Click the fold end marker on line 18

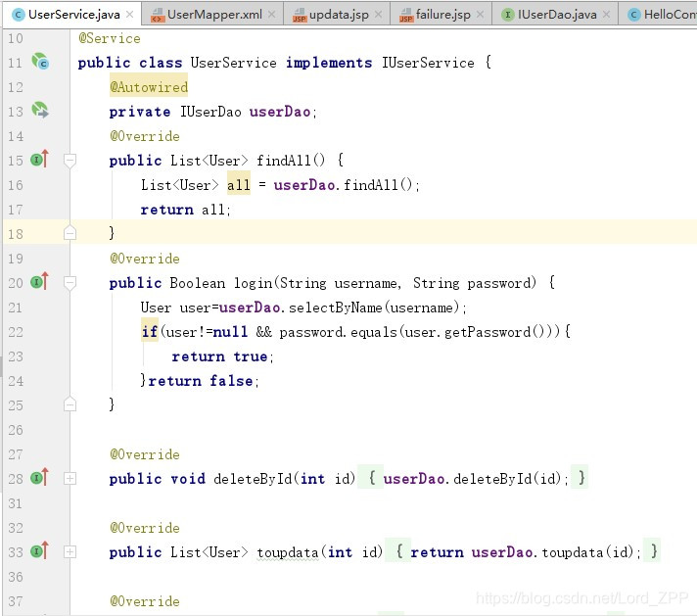70,233
